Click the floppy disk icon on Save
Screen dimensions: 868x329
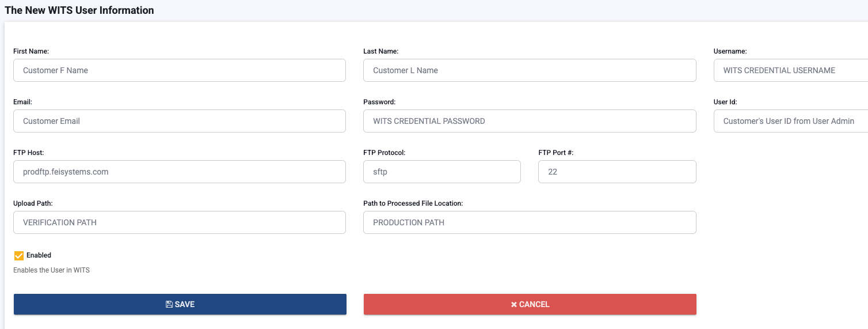click(x=169, y=304)
